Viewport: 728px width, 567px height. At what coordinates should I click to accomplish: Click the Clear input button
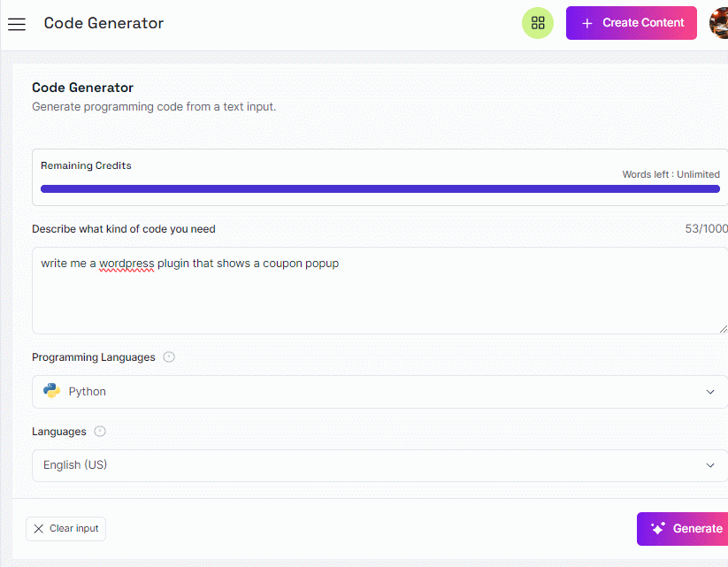(x=66, y=529)
